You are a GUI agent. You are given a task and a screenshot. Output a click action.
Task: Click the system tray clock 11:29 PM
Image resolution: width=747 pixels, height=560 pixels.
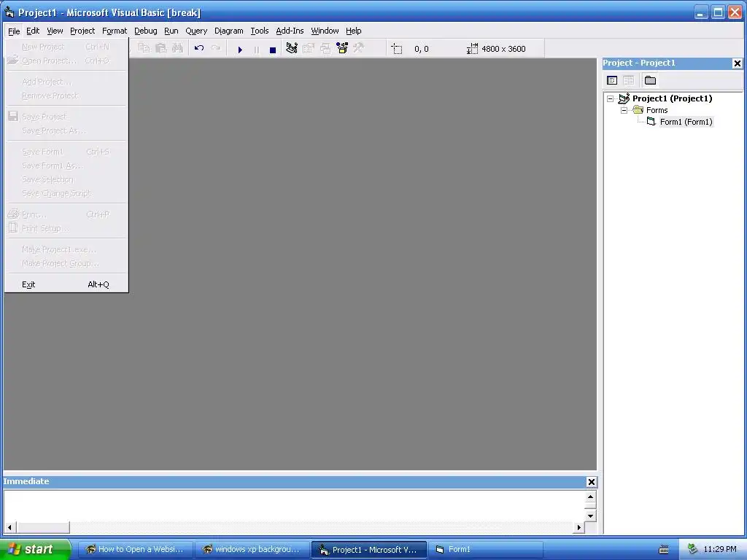click(720, 550)
